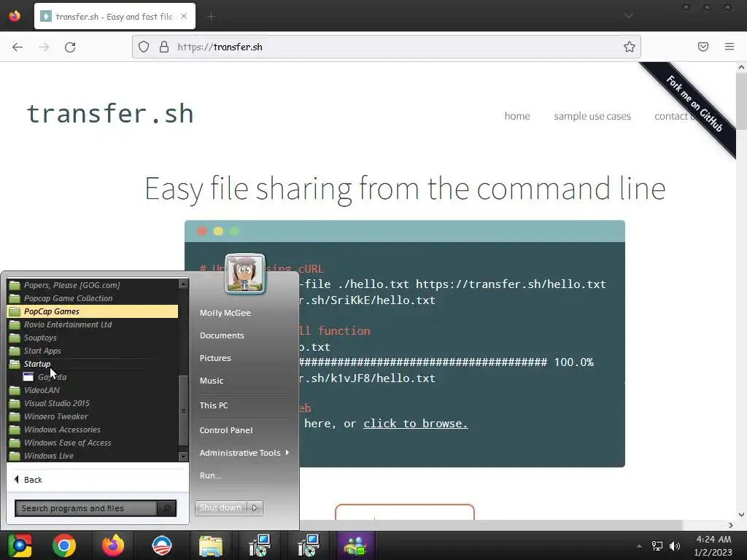Click the transfer.sh site logo text
The height and width of the screenshot is (560, 747).
tap(110, 114)
